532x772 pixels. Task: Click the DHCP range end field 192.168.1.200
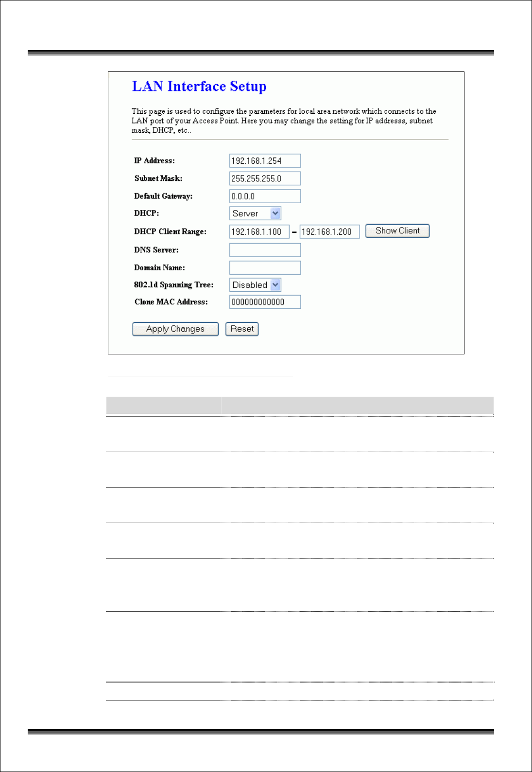click(x=329, y=232)
